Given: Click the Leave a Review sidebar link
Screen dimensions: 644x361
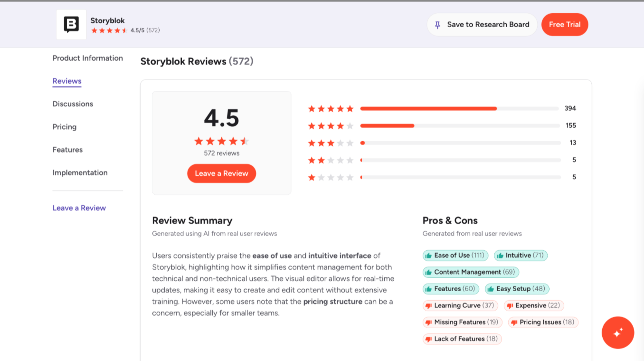Looking at the screenshot, I should [x=79, y=208].
